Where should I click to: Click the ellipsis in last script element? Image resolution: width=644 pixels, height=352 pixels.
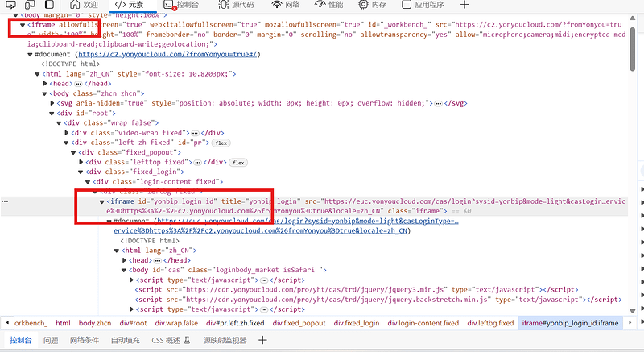click(264, 309)
